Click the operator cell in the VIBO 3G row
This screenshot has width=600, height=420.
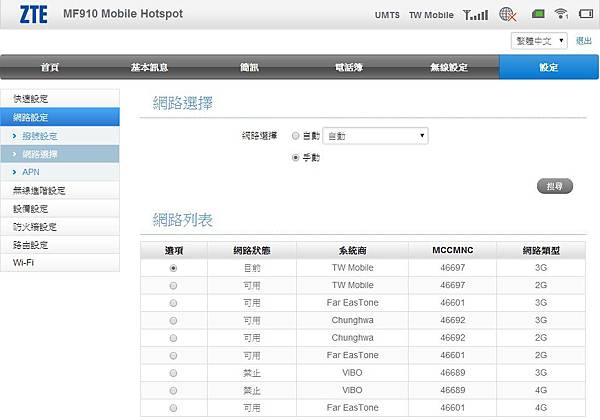[352, 373]
